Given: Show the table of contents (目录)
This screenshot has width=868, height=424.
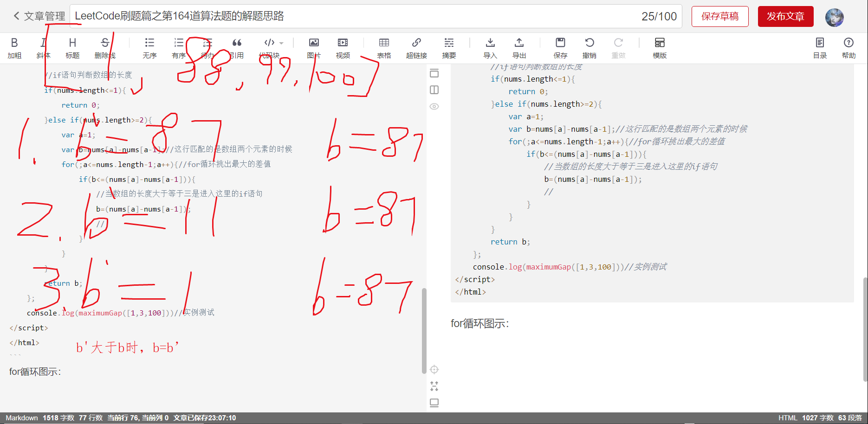Looking at the screenshot, I should tap(820, 48).
